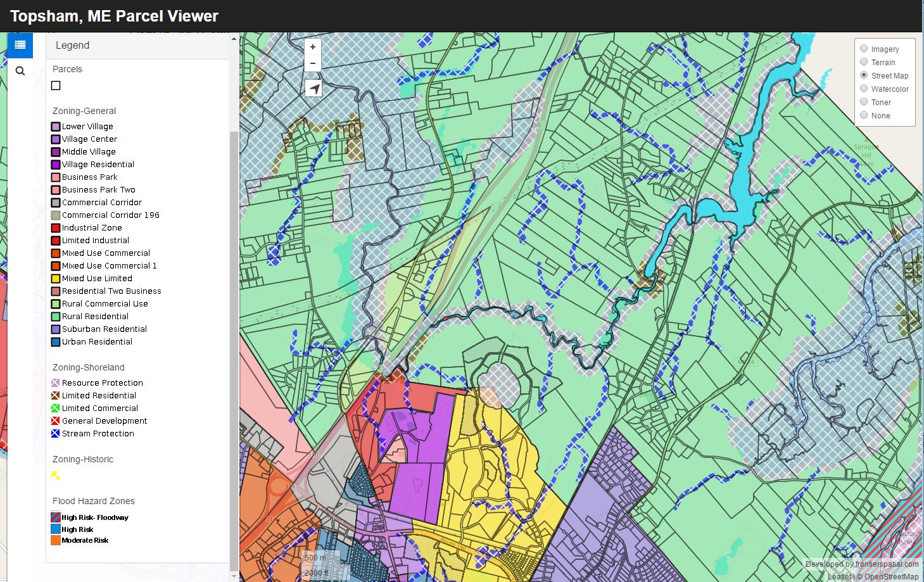Switch basemap to Imagery

[864, 48]
